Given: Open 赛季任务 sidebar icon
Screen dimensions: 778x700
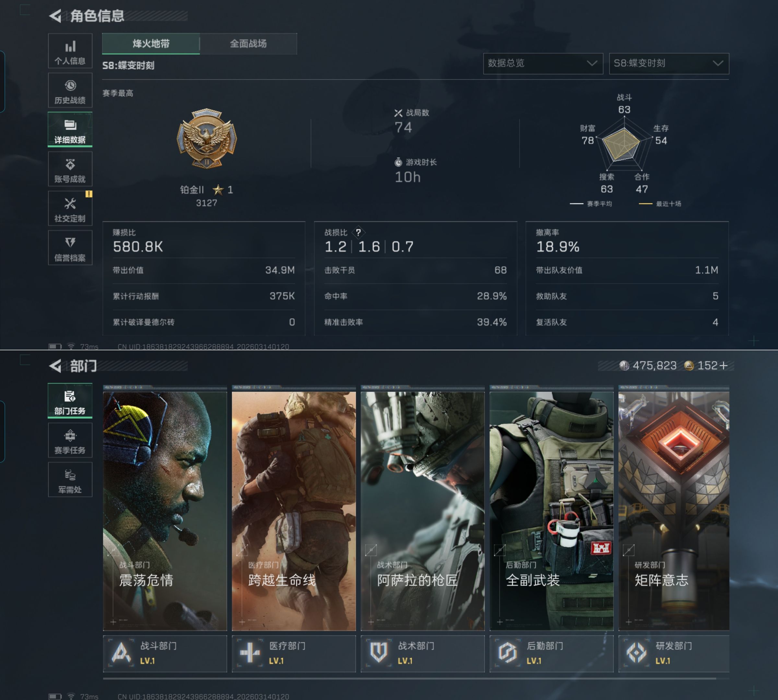Looking at the screenshot, I should click(70, 440).
